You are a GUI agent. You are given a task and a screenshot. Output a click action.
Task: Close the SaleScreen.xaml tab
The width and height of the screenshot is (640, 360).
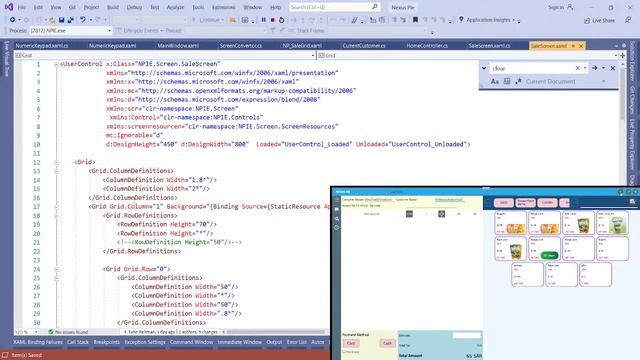581,46
